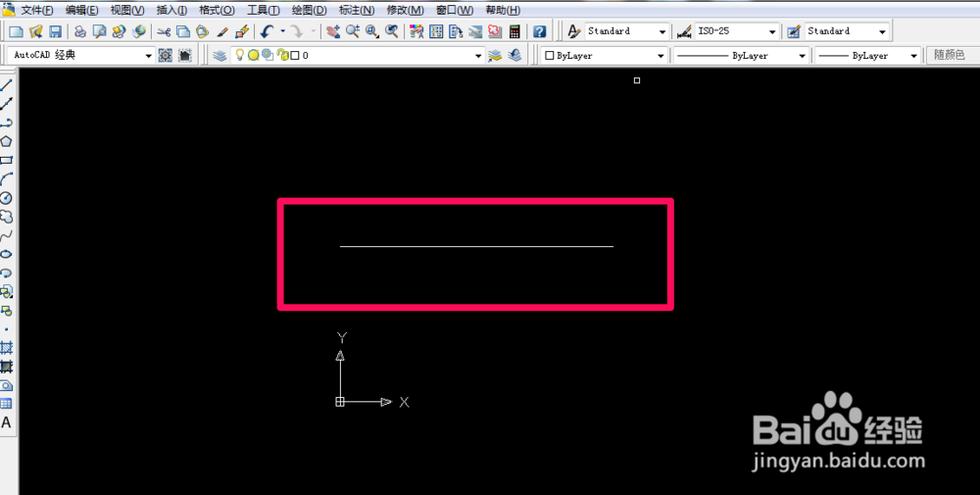The width and height of the screenshot is (980, 495).
Task: Click the Copy to clipboard icon
Action: [x=183, y=31]
